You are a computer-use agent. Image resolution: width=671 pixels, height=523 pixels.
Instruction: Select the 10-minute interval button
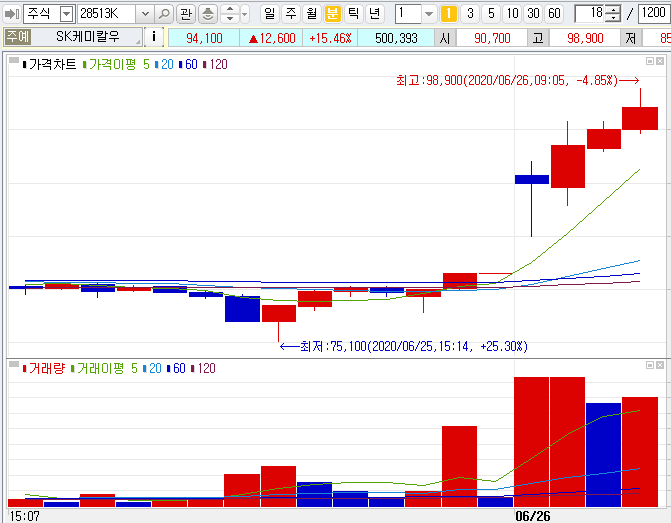pos(512,14)
